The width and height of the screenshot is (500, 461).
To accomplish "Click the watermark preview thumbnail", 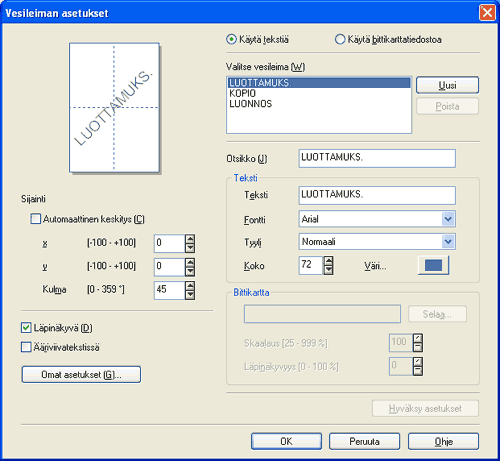I will pos(114,108).
